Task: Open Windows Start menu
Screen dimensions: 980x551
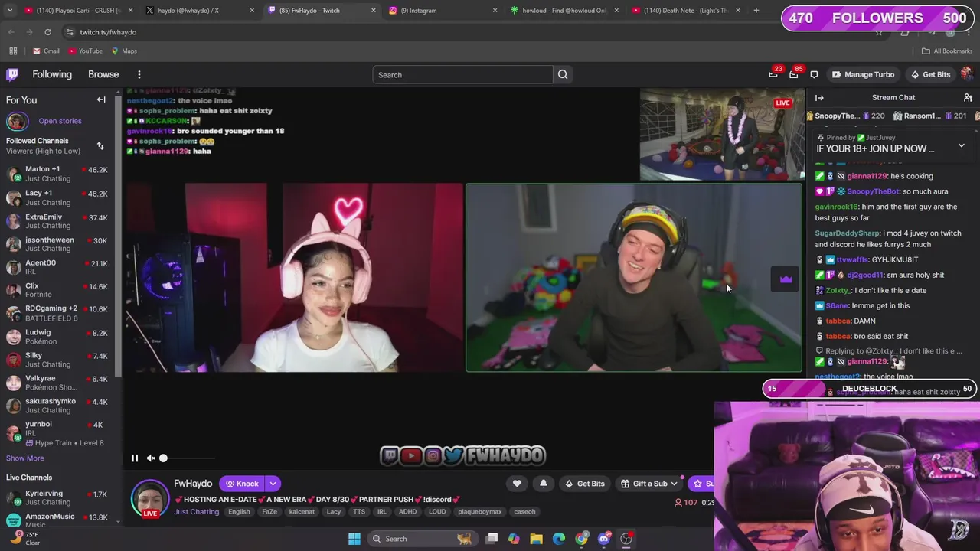Action: (x=354, y=539)
